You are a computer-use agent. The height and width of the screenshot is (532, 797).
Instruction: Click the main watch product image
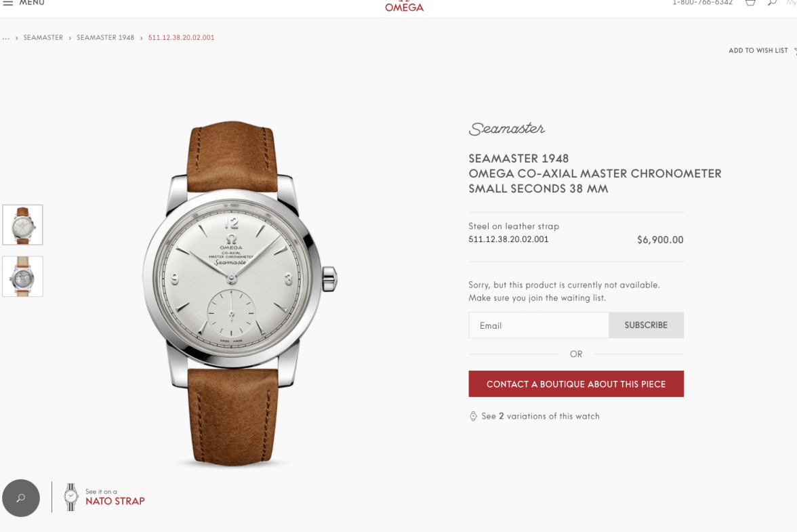click(x=240, y=293)
